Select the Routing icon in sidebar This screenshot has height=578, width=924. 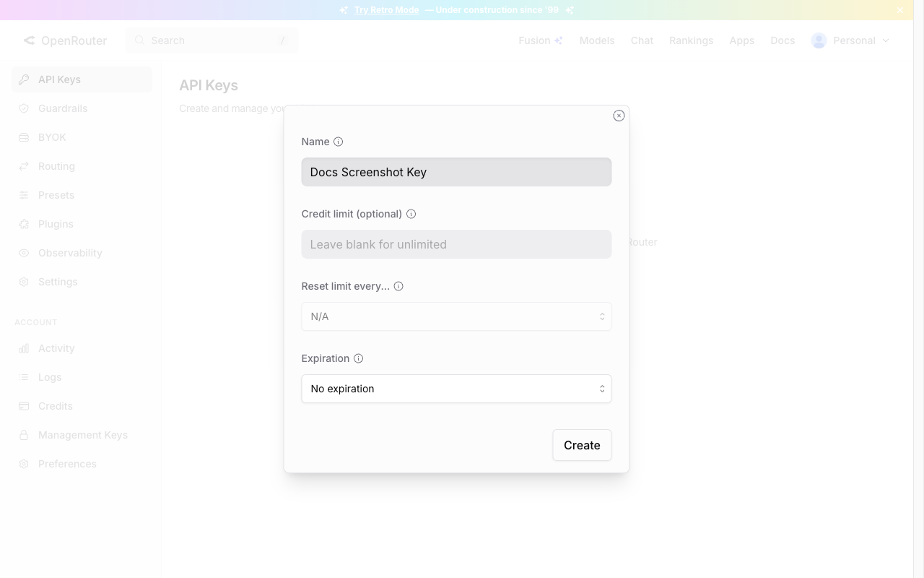(24, 166)
